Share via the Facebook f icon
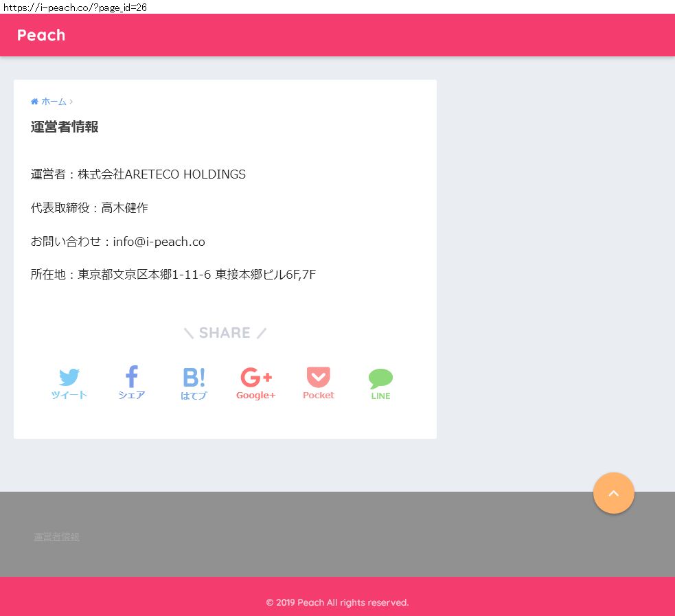The image size is (675, 616). pyautogui.click(x=131, y=376)
